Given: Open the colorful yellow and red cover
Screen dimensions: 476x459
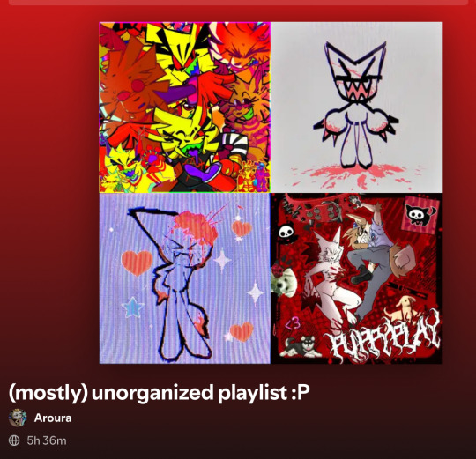Looking at the screenshot, I should click(185, 107).
